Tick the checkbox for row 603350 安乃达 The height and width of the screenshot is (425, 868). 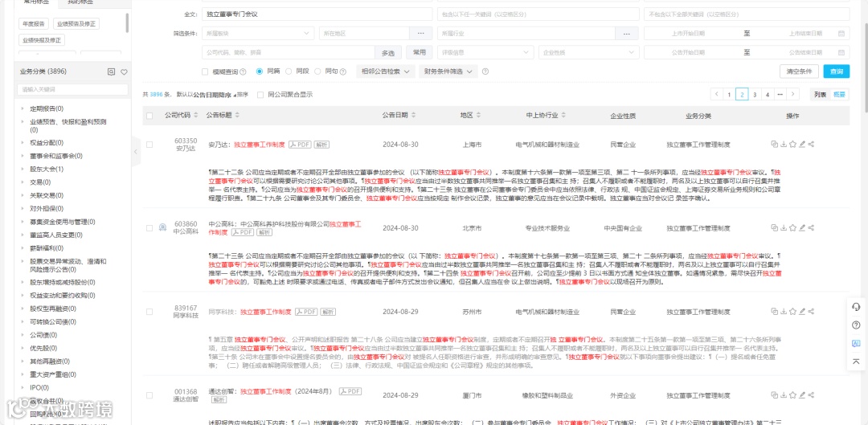[149, 145]
